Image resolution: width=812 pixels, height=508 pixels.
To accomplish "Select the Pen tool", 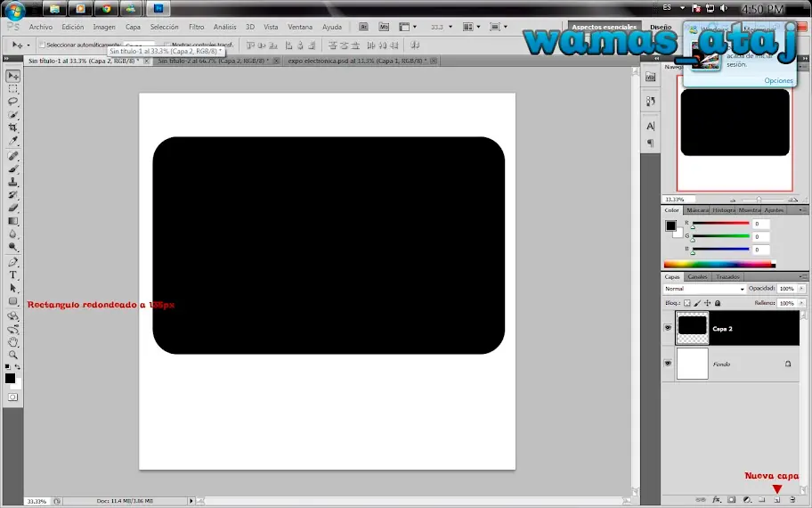I will coord(13,262).
